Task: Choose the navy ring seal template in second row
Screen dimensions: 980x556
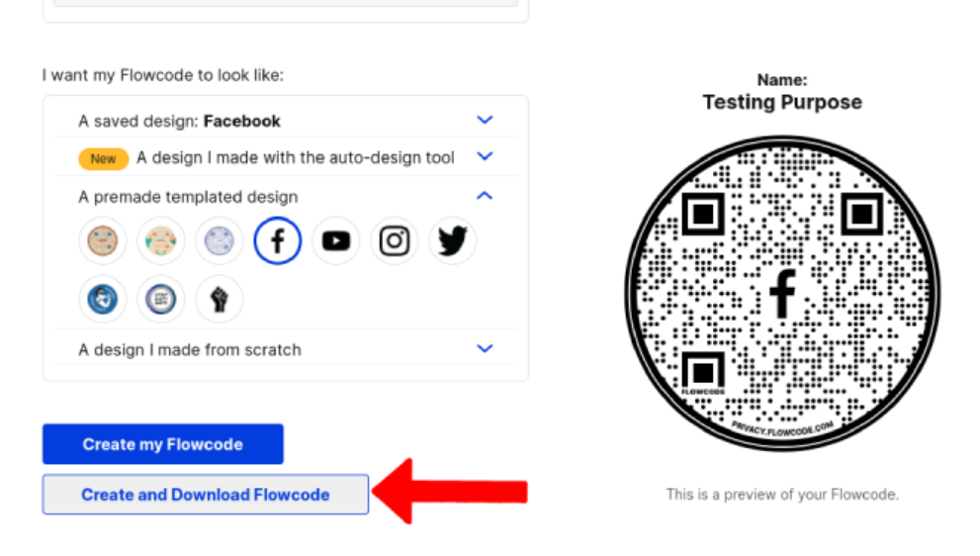Action: (x=160, y=299)
